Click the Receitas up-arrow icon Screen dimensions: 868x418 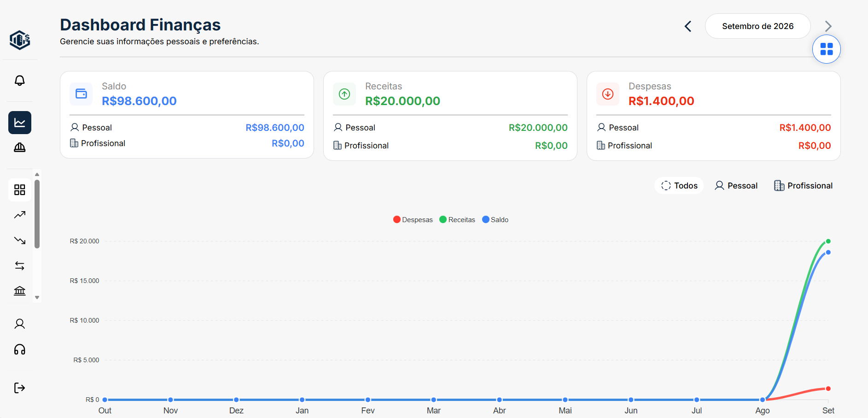click(344, 94)
